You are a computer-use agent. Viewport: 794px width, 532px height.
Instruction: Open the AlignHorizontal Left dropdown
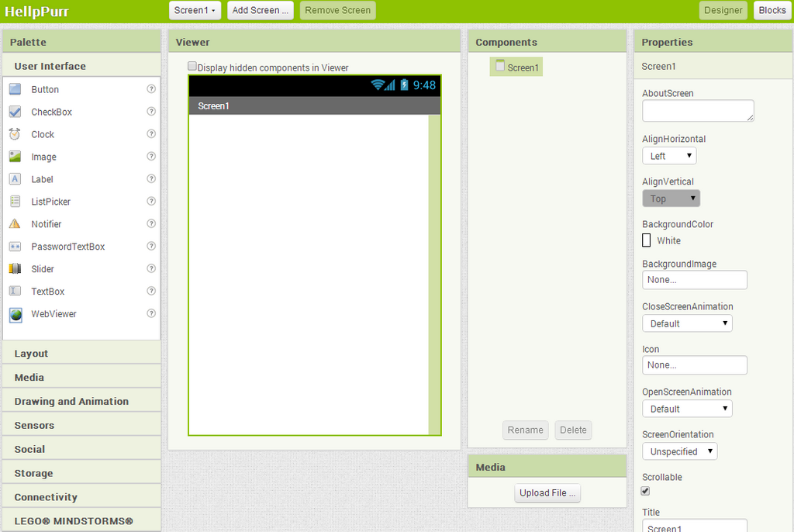[x=669, y=156]
